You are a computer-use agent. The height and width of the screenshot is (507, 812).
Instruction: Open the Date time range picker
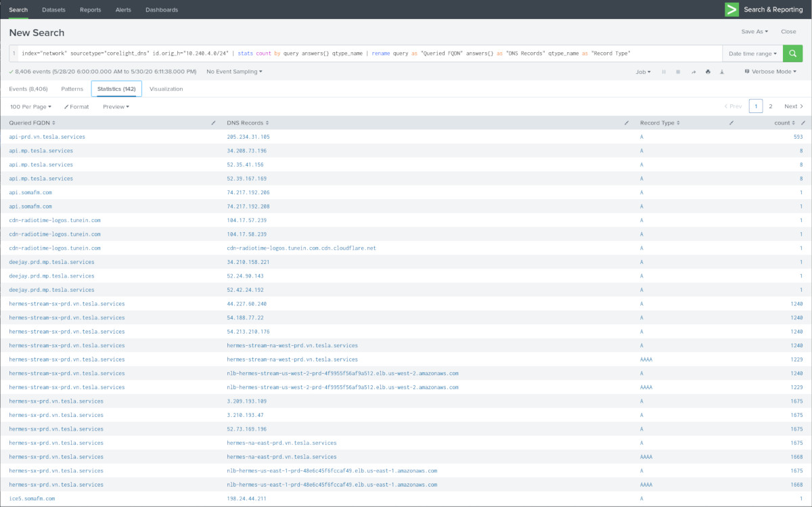[752, 53]
